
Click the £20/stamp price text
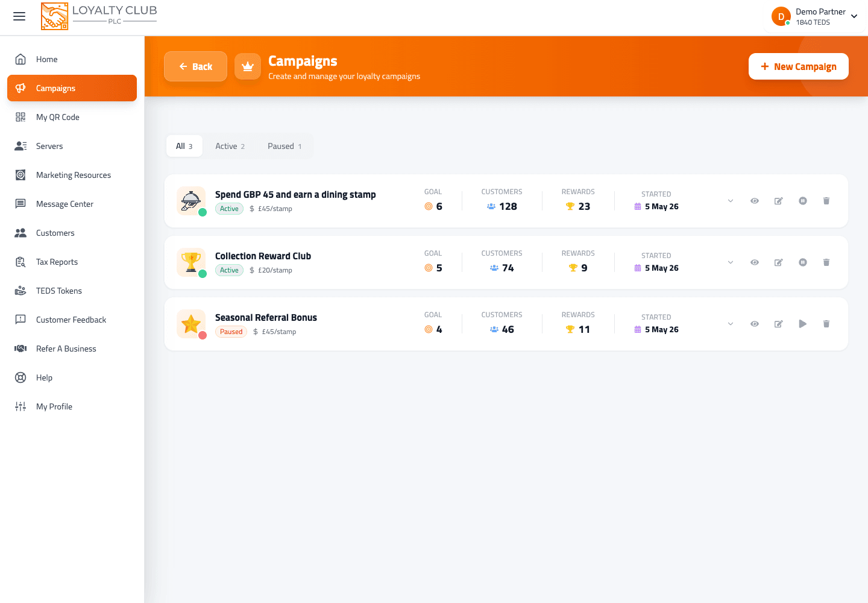point(275,270)
